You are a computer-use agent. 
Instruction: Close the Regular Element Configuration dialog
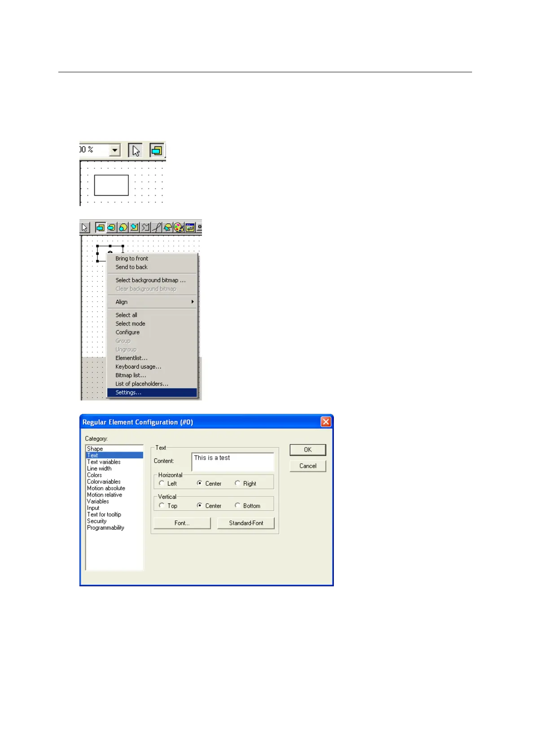(x=326, y=422)
